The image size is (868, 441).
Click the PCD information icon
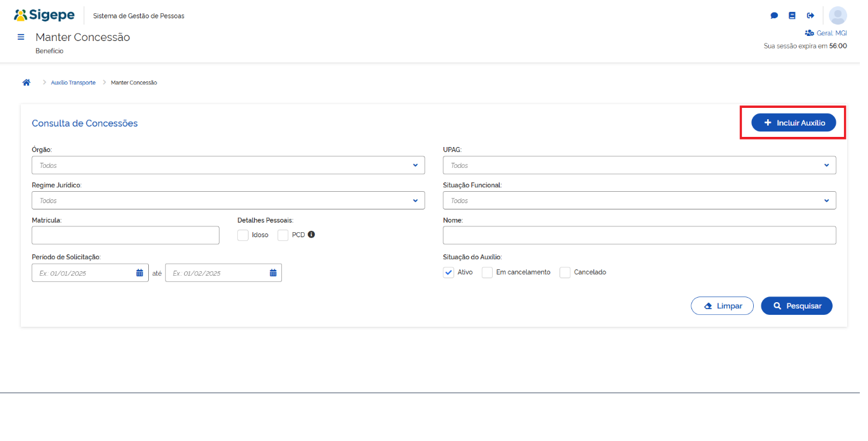[311, 235]
